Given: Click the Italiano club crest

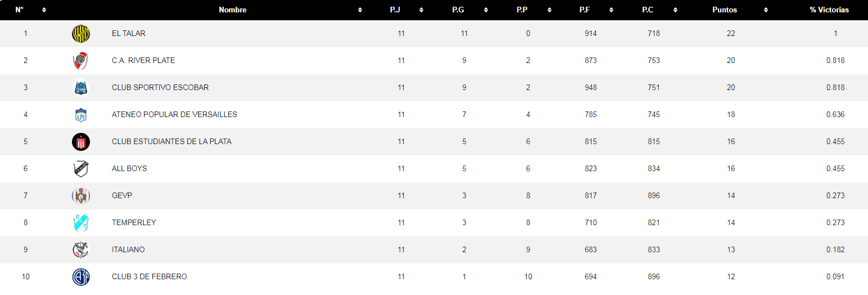Looking at the screenshot, I should [x=81, y=250].
